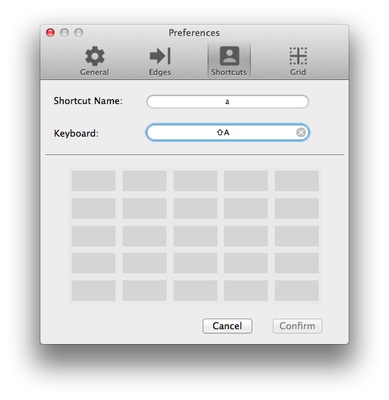Select fourth row, fourth column grid cell

pyautogui.click(x=246, y=263)
